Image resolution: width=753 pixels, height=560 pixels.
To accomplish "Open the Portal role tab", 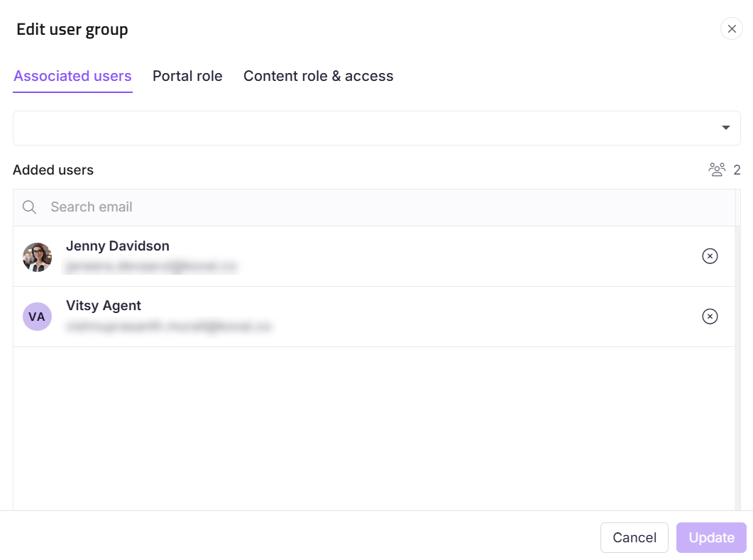I will 187,76.
